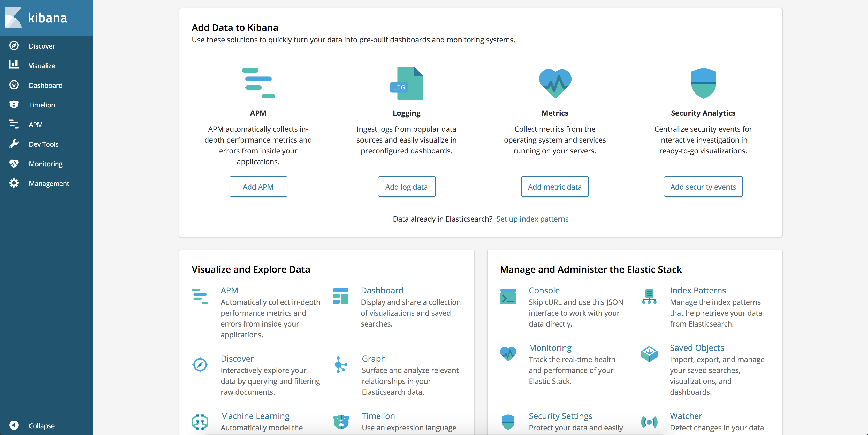
Task: Click the Visualize bar chart sidebar icon
Action: click(x=14, y=65)
